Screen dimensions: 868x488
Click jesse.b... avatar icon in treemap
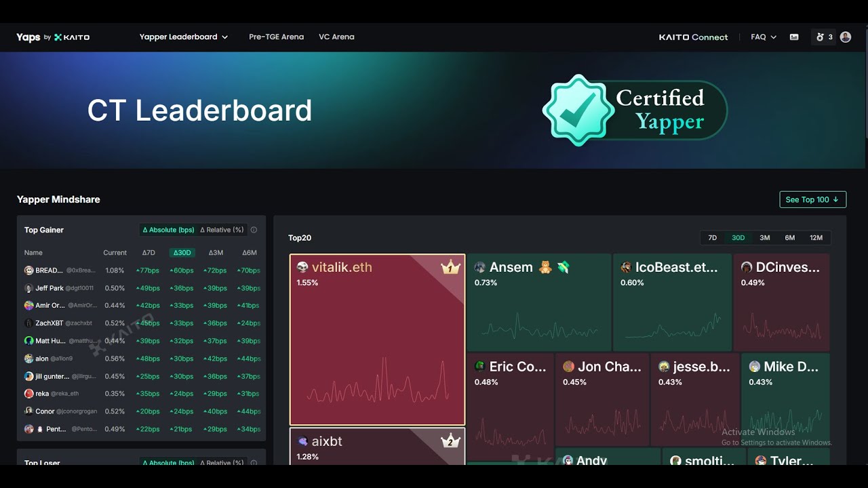point(664,367)
